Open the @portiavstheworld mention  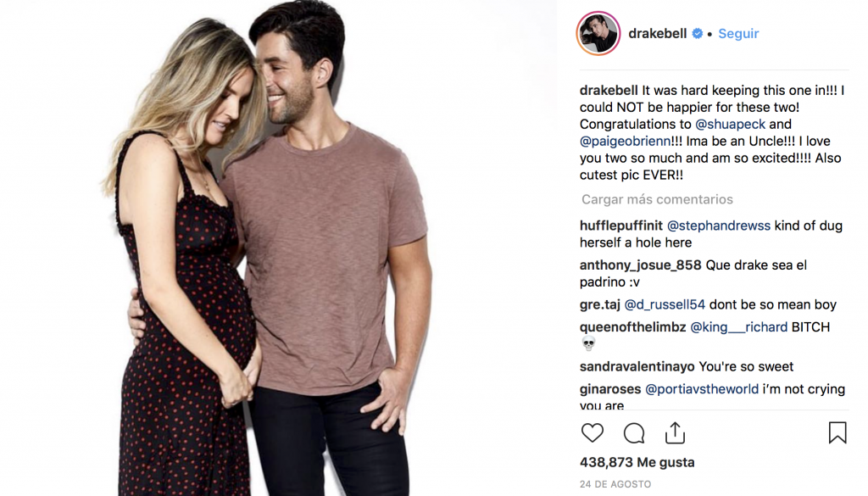(702, 389)
